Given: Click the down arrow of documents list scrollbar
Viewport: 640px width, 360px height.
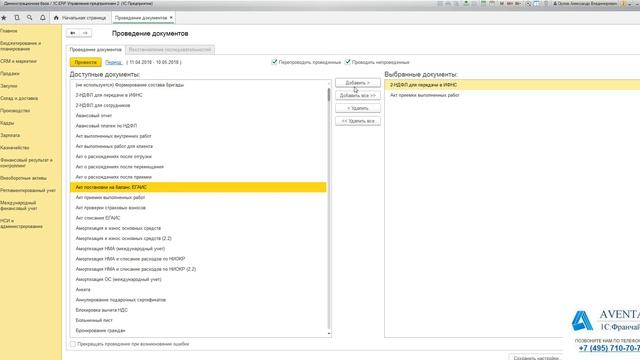Looking at the screenshot, I should (x=329, y=334).
